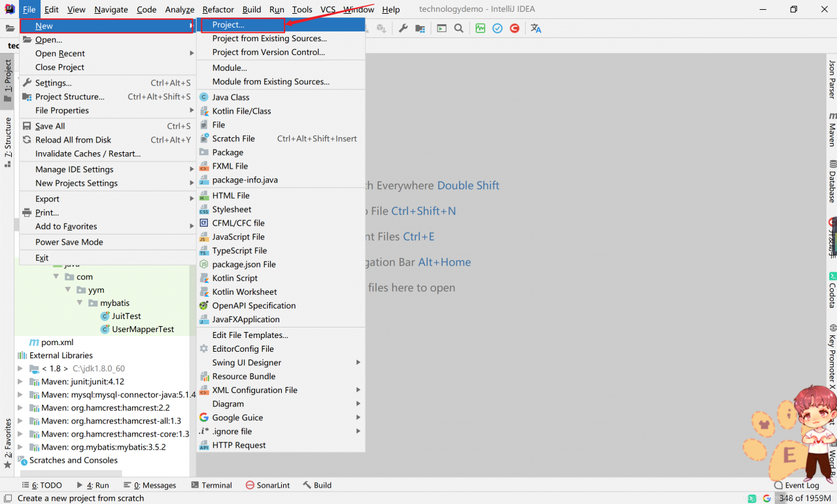Open Project Structure from the toolbar icon
The image size is (837, 504).
[420, 28]
